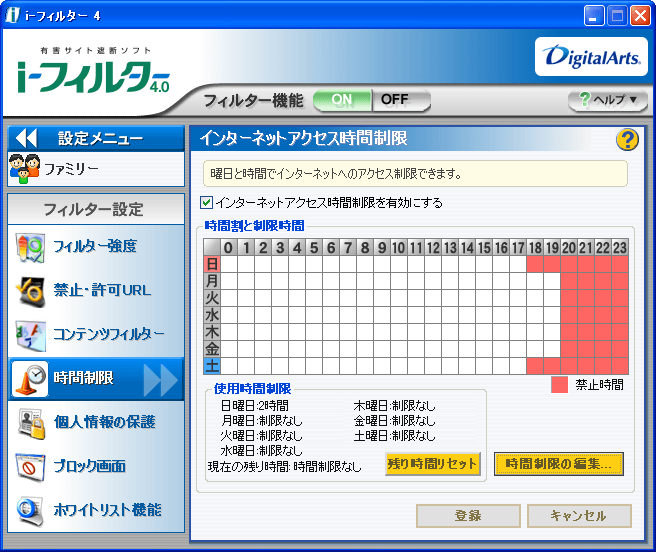
Task: Open the ヘルプ dropdown menu
Action: (608, 100)
